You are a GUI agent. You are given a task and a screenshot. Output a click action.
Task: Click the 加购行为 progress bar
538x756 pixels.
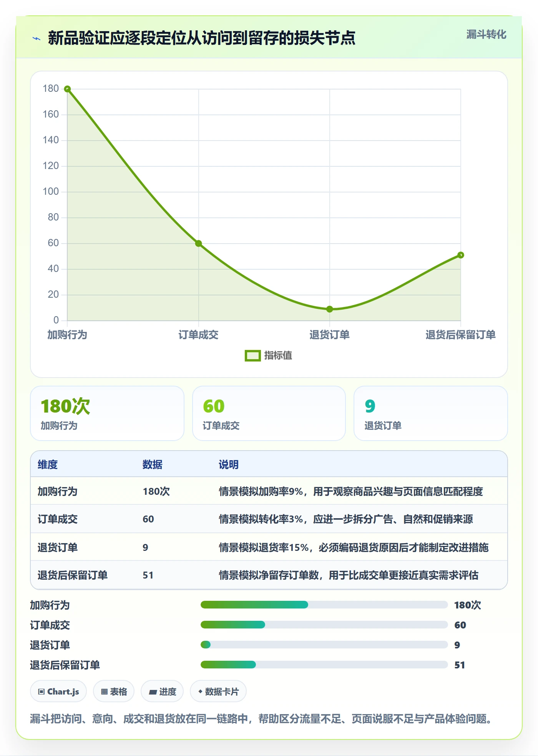[324, 605]
